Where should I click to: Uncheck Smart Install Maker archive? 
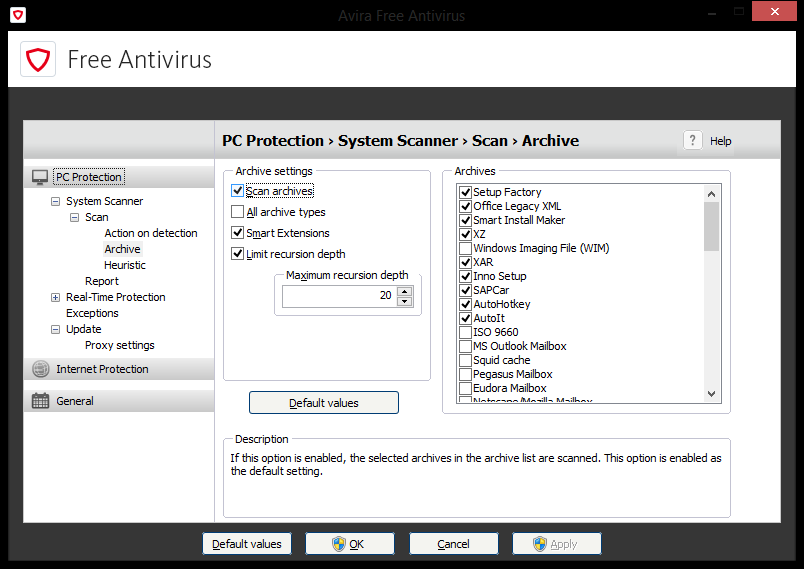465,220
